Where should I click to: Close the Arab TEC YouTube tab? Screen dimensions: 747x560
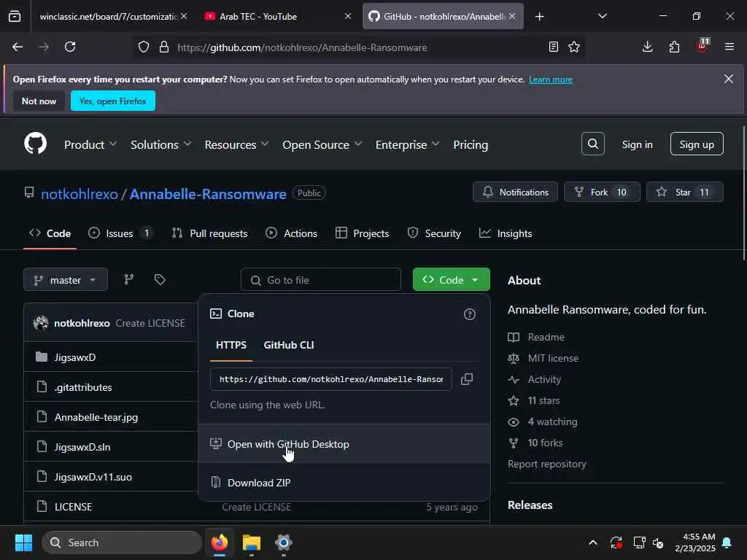(348, 16)
